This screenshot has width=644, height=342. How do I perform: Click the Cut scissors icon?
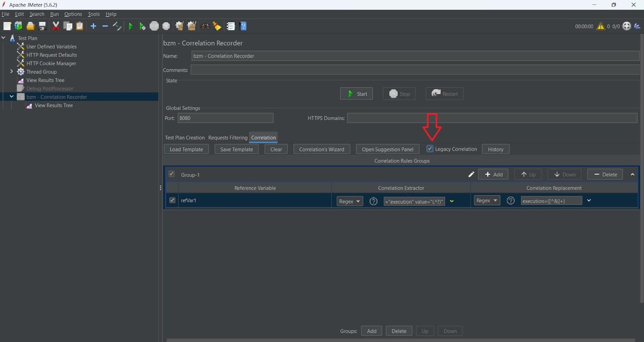56,26
